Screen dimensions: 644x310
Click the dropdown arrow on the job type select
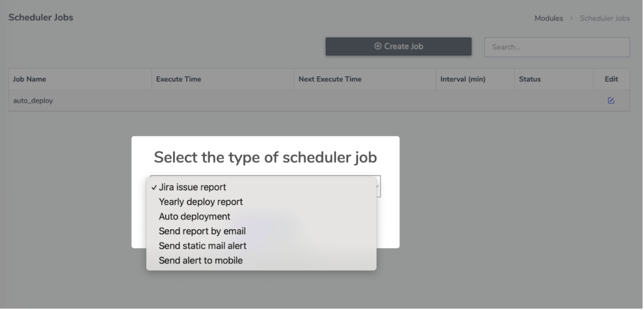point(378,186)
